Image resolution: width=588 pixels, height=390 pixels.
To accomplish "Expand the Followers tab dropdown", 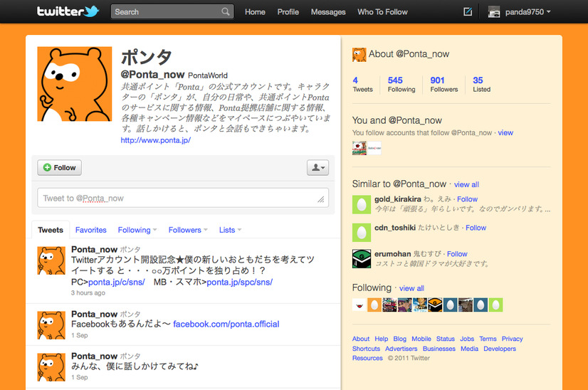I will pyautogui.click(x=188, y=230).
